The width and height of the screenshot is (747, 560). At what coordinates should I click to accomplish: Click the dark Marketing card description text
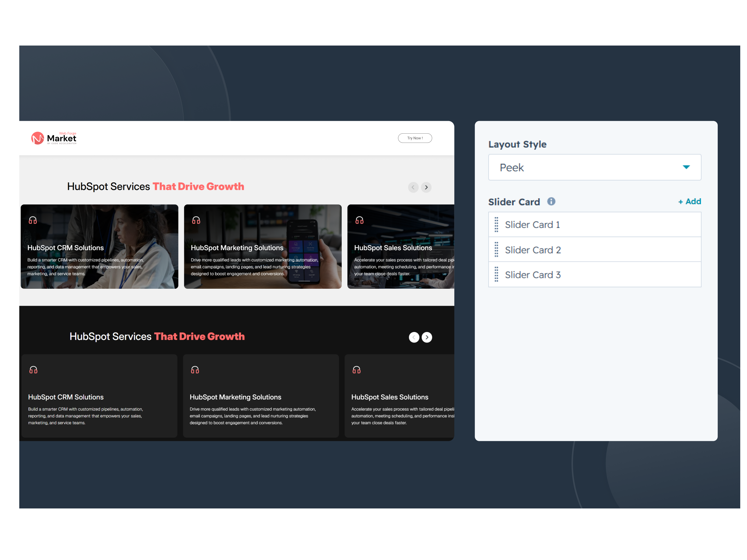point(253,416)
